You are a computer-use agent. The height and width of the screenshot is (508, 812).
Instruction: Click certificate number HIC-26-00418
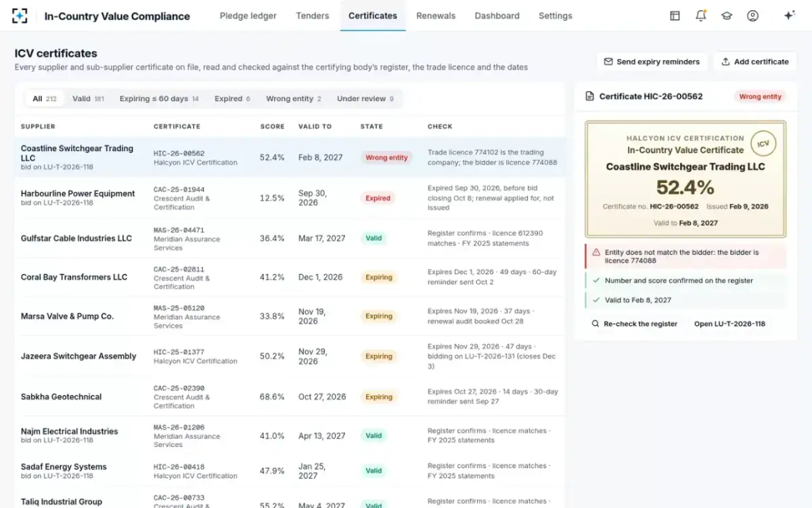179,467
